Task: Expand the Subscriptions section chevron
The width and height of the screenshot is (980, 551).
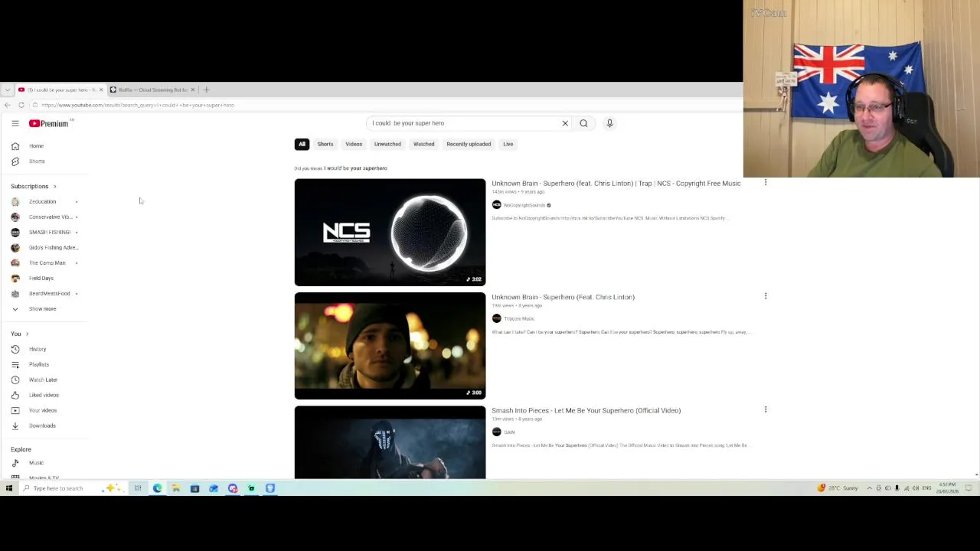Action: pyautogui.click(x=54, y=186)
